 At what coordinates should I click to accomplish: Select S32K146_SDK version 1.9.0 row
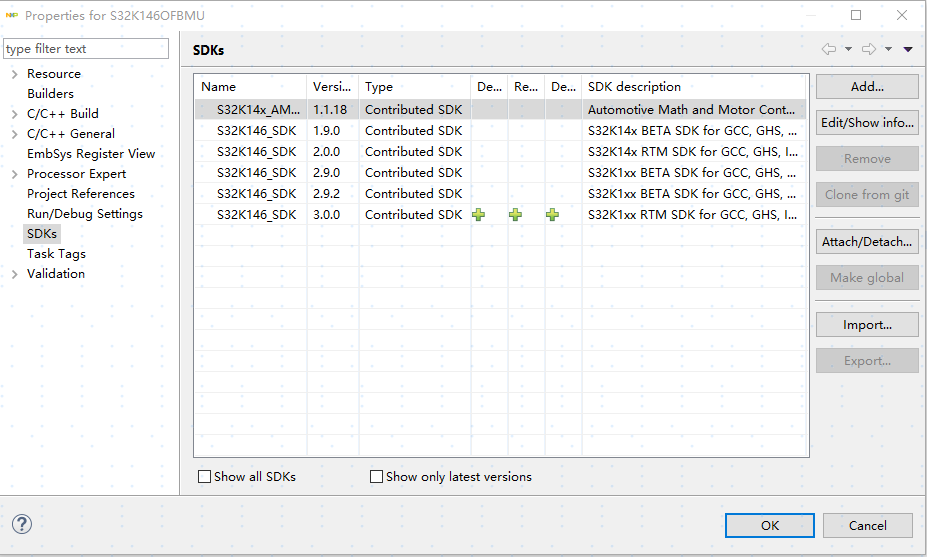500,131
